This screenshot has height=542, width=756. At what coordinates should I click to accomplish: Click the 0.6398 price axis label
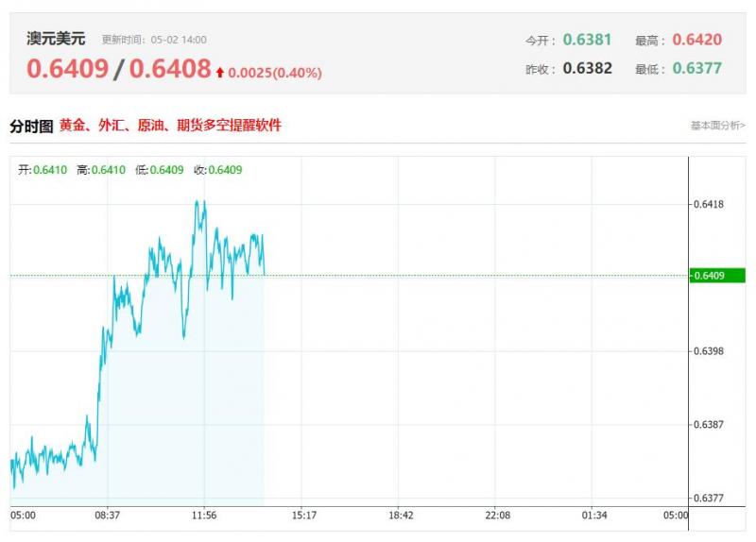(x=708, y=351)
